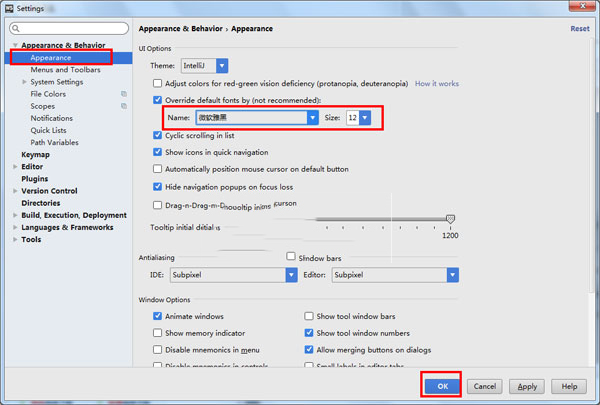Toggle red-green vision deficiency adjustment
The image size is (600, 405).
157,83
